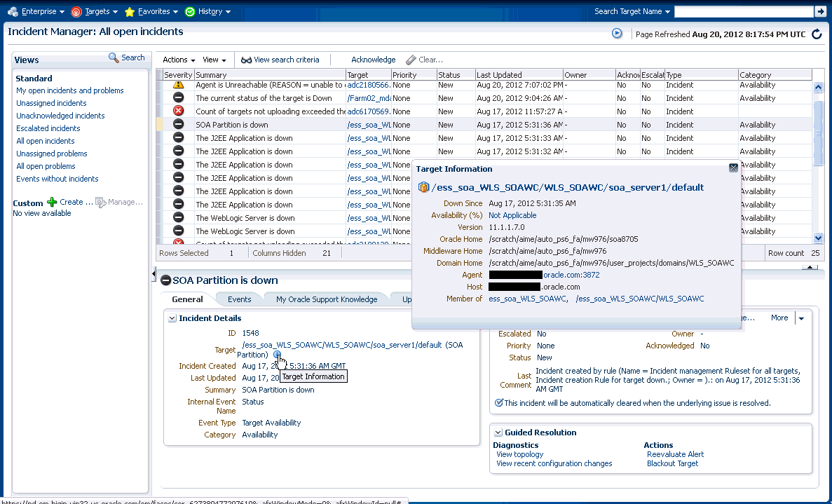Click View recent configuration changes link
The width and height of the screenshot is (832, 504).
tap(554, 463)
